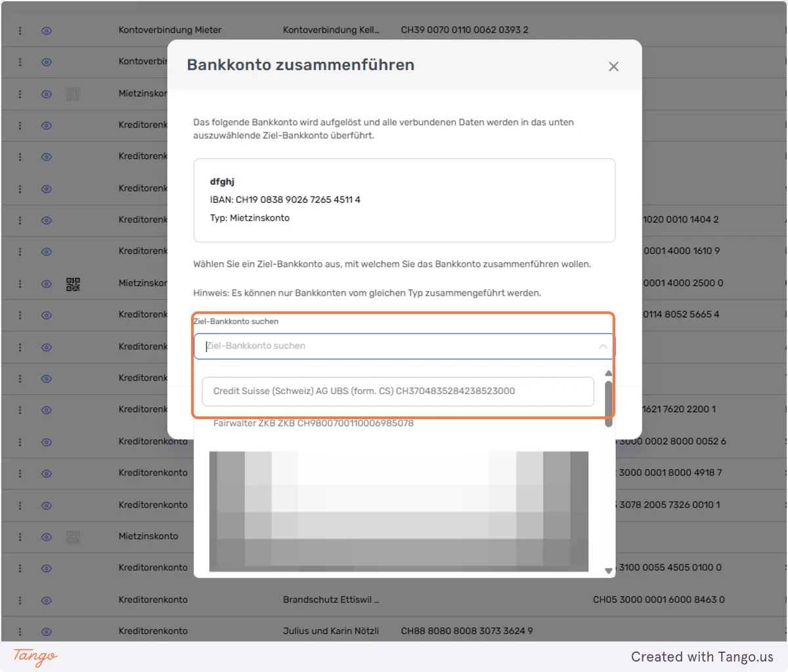The height and width of the screenshot is (672, 788).
Task: Click eye icon in row ending 5665 4
Action: (47, 315)
